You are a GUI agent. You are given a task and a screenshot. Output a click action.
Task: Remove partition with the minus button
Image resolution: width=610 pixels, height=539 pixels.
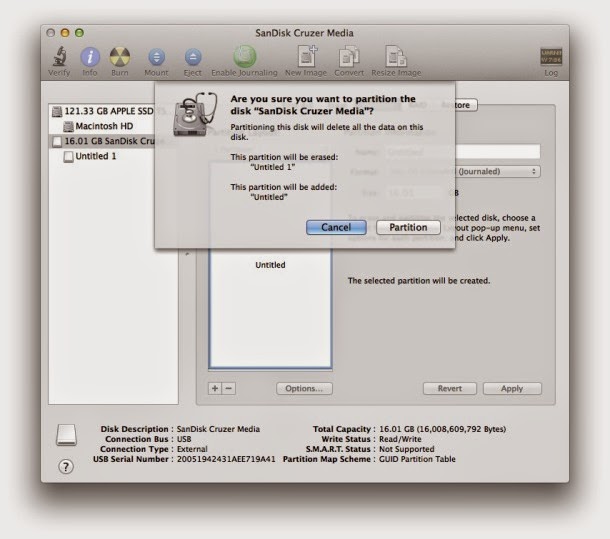tap(229, 388)
